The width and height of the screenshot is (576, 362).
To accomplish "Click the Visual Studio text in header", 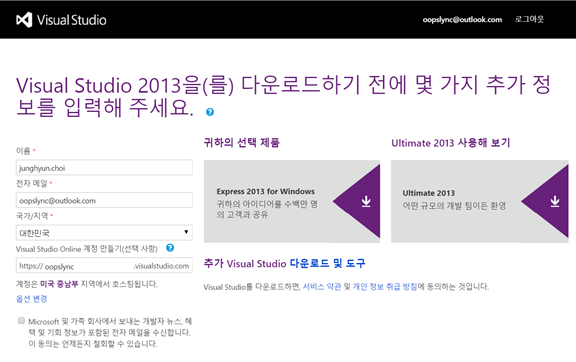I will (x=72, y=20).
